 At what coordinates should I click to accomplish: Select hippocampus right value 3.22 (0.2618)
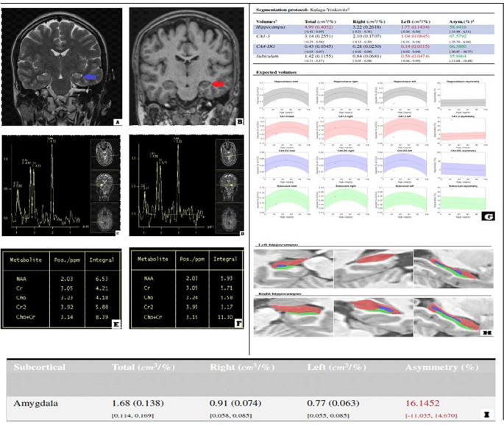click(x=366, y=27)
